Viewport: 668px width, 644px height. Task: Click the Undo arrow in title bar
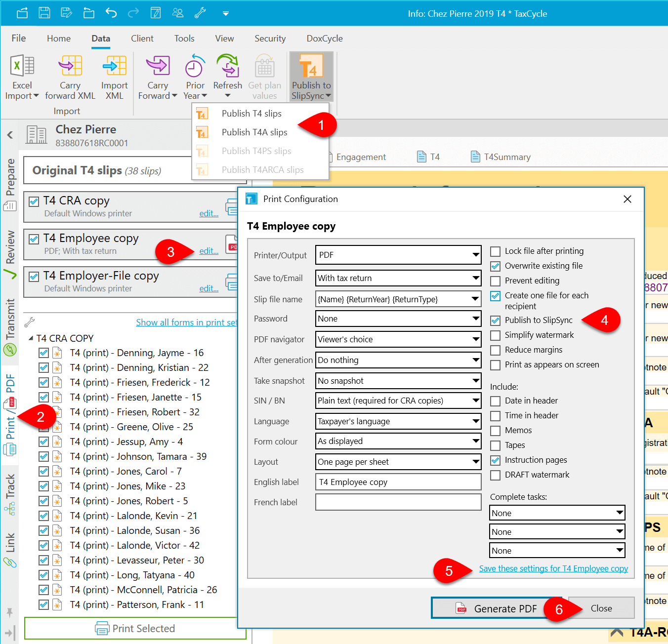[x=111, y=13]
